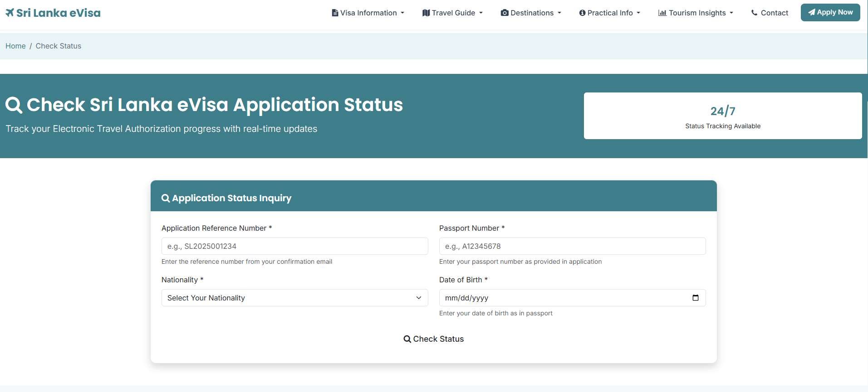
Task: Click the Destinations camera icon
Action: pos(505,13)
